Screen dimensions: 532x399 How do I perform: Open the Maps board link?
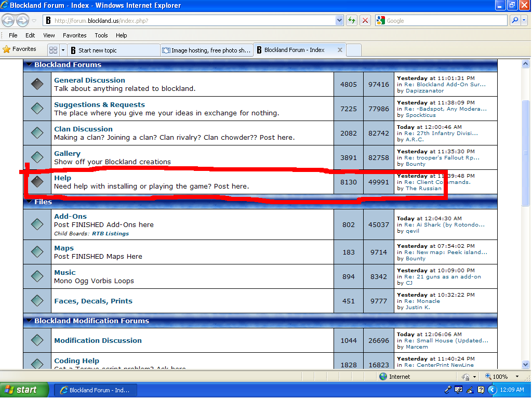64,248
